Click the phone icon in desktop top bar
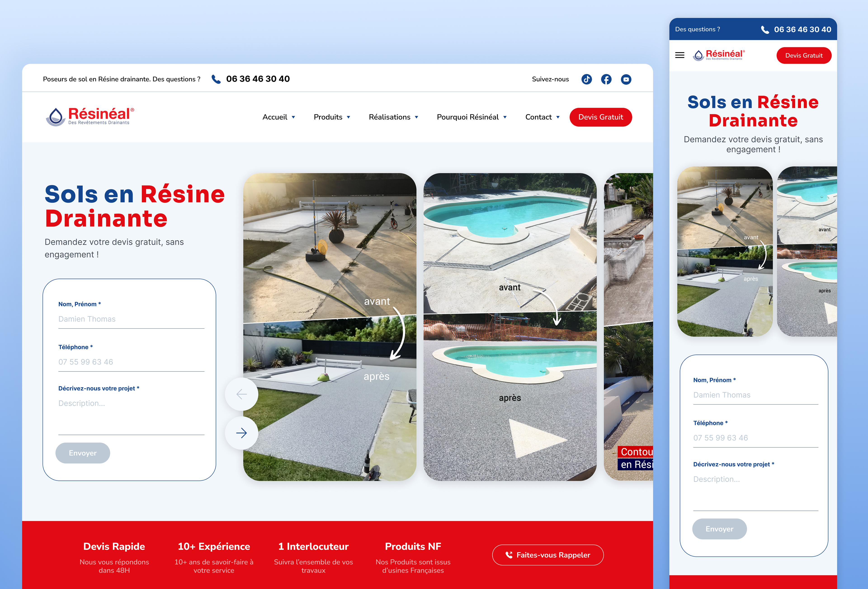 point(216,79)
